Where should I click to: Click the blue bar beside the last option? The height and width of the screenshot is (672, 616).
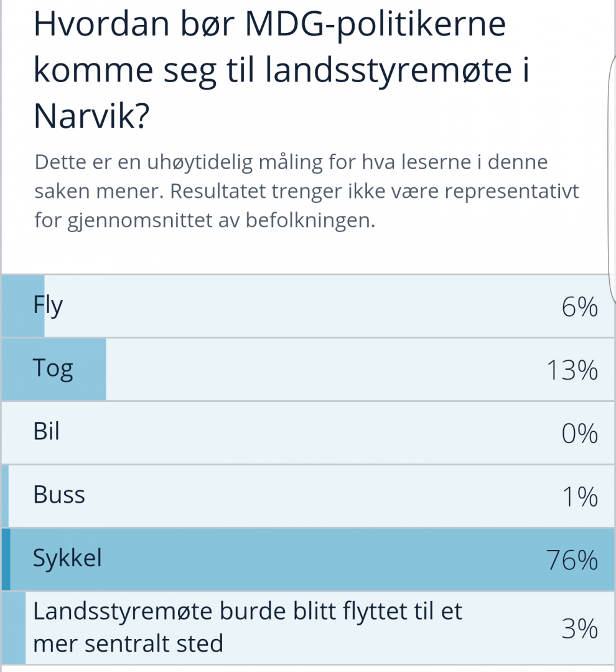(x=13, y=627)
